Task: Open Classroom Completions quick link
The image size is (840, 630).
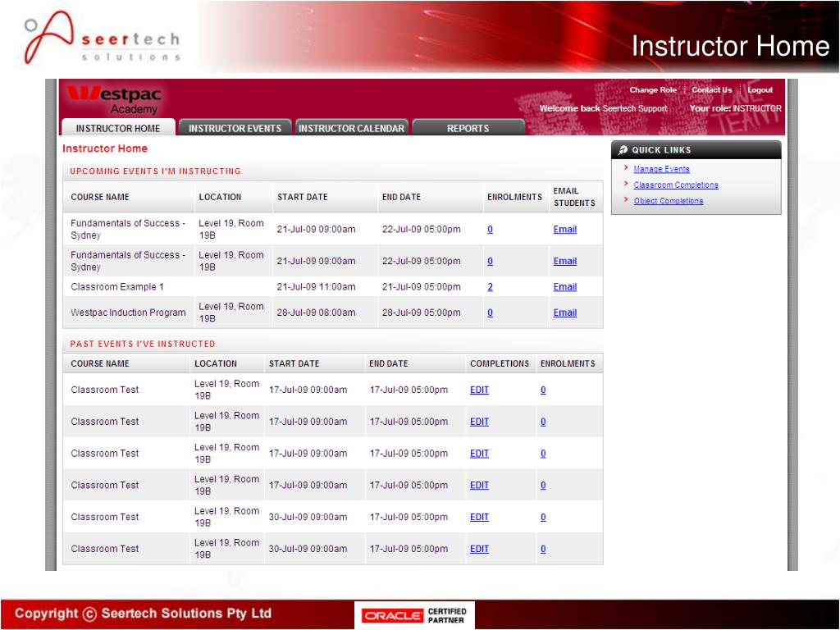Action: tap(676, 185)
